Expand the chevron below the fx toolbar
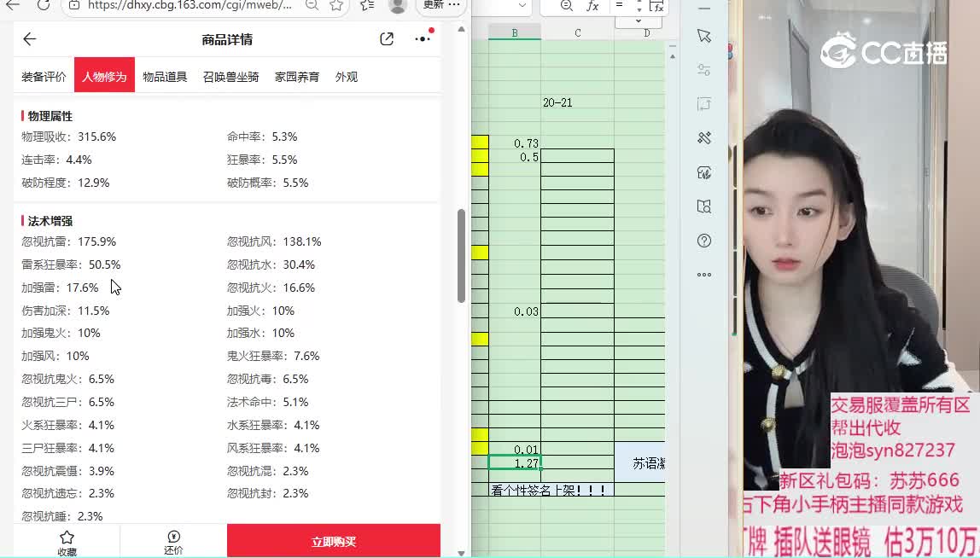This screenshot has height=558, width=980. [x=638, y=20]
